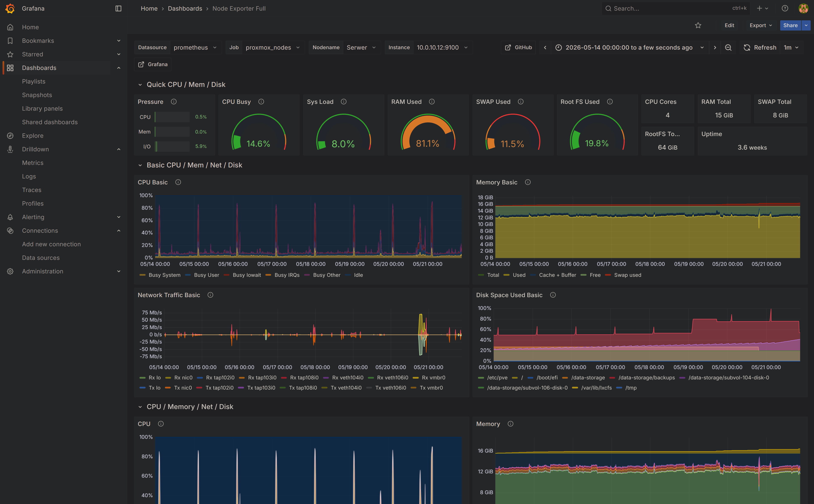Star this dashboard with the star icon

(x=698, y=25)
